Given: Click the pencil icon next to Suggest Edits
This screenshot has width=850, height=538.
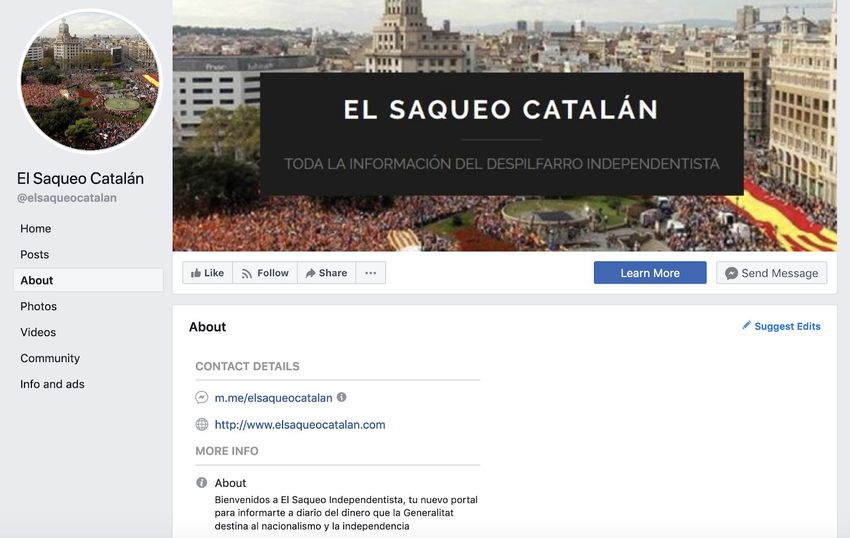Looking at the screenshot, I should tap(746, 325).
